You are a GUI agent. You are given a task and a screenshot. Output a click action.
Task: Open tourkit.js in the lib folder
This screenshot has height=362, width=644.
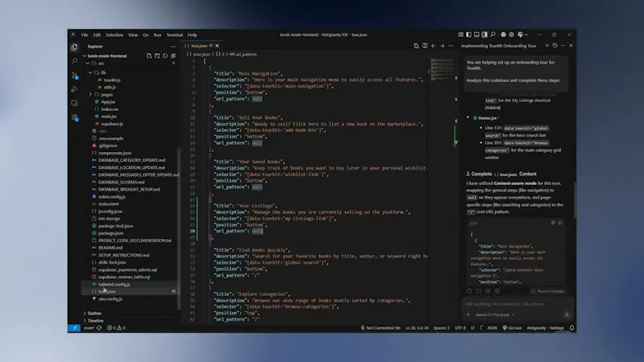[x=112, y=80]
